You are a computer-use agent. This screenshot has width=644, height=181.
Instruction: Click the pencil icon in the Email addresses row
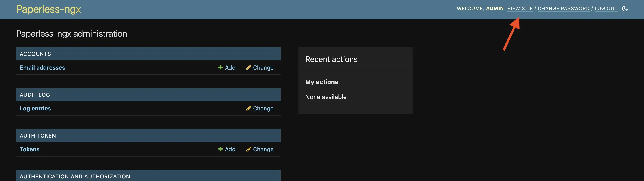[248, 67]
